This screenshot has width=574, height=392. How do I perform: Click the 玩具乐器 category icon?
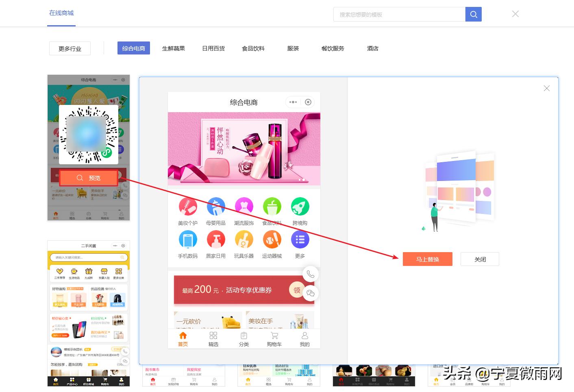244,240
